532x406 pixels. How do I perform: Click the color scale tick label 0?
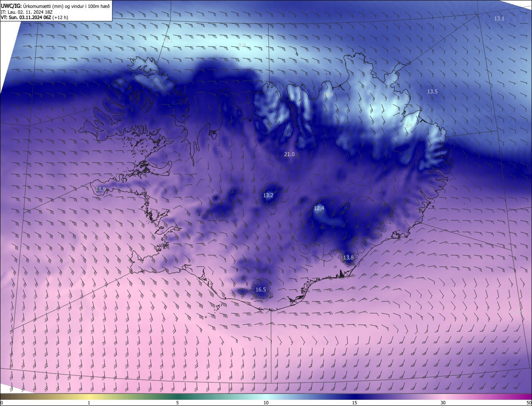pos(2,403)
